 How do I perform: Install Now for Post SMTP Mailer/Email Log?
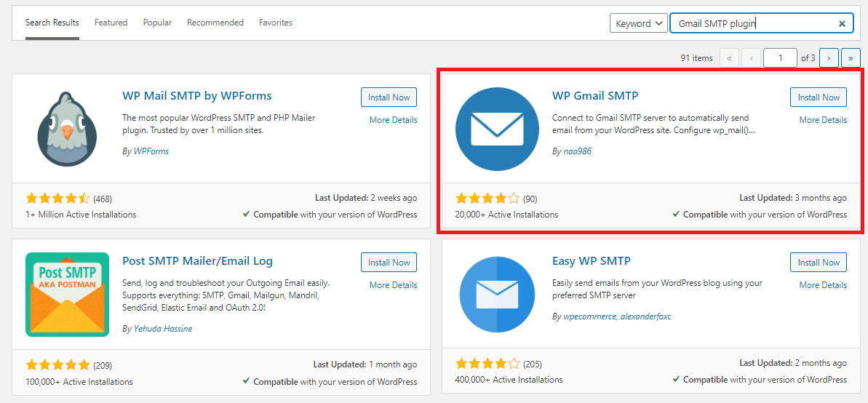[389, 263]
